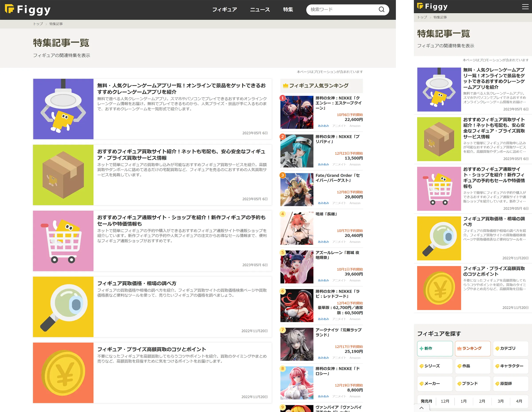Open the ランキング crown button
The width and height of the screenshot is (532, 412).
coord(473,348)
